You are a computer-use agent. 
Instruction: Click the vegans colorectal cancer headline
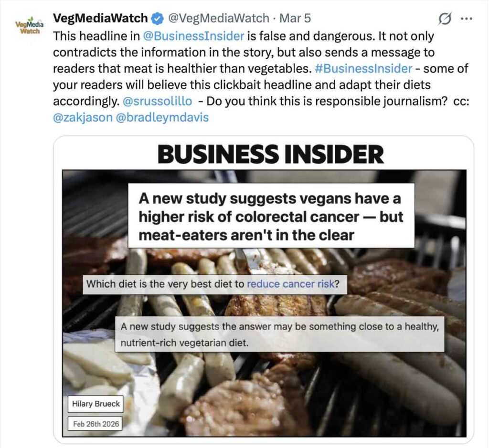click(x=271, y=217)
